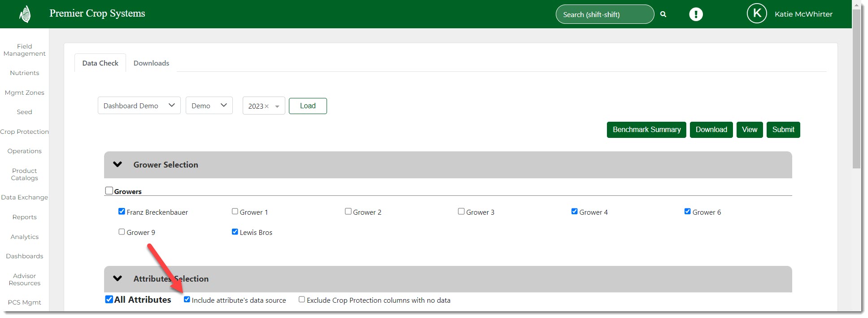Open the Dashboard Demo dropdown
This screenshot has height=318, width=868.
(x=139, y=106)
